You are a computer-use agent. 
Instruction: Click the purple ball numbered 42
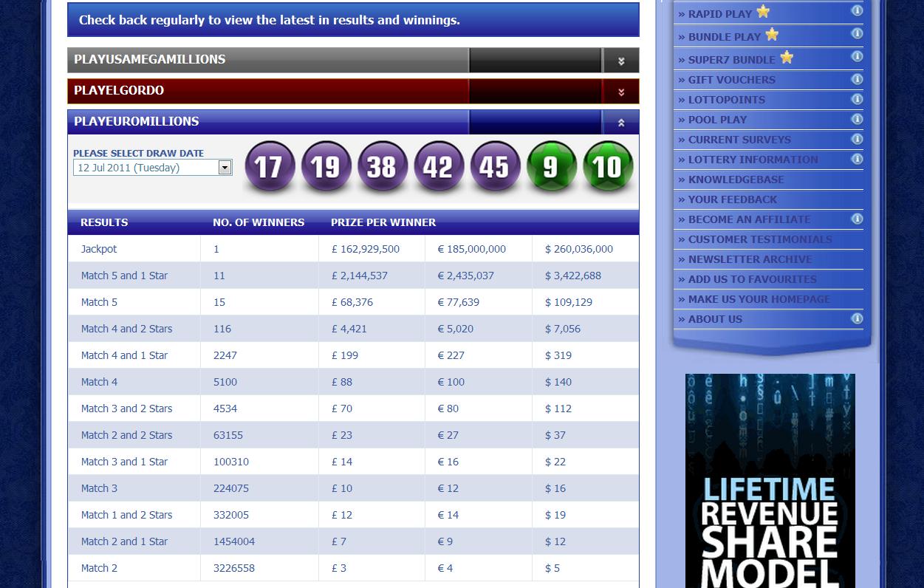tap(439, 167)
